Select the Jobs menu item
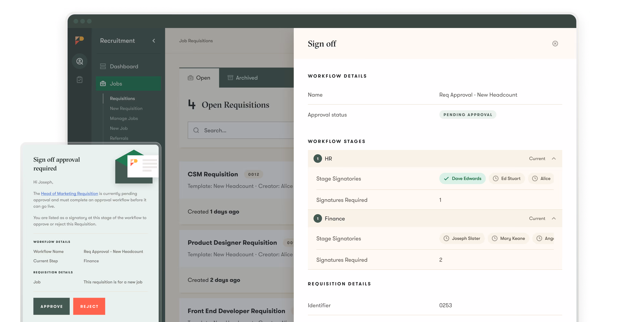Image resolution: width=644 pixels, height=322 pixels. tap(128, 84)
